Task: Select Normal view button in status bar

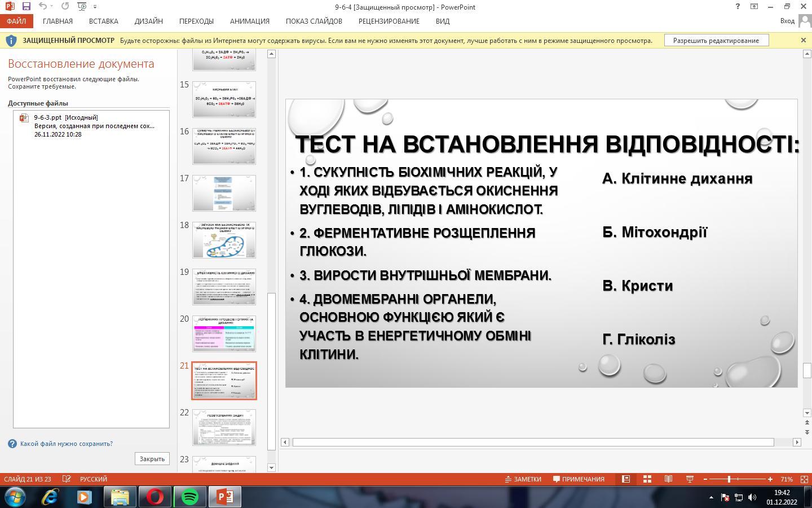Action: [626, 479]
